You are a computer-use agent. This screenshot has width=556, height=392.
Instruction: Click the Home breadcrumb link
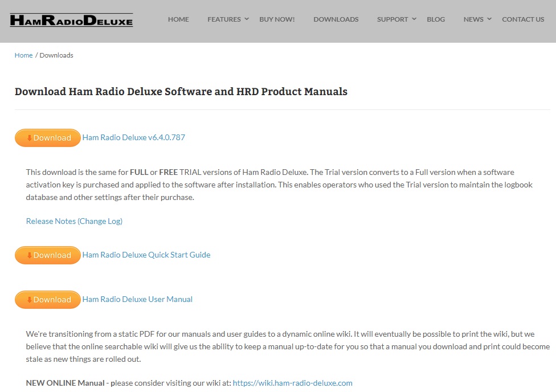(23, 55)
